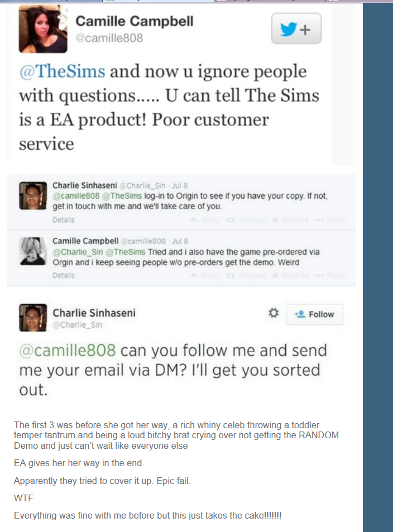The image size is (393, 532).
Task: Expand Details under Charlie's Jul 8 reply
Action: [x=64, y=220]
